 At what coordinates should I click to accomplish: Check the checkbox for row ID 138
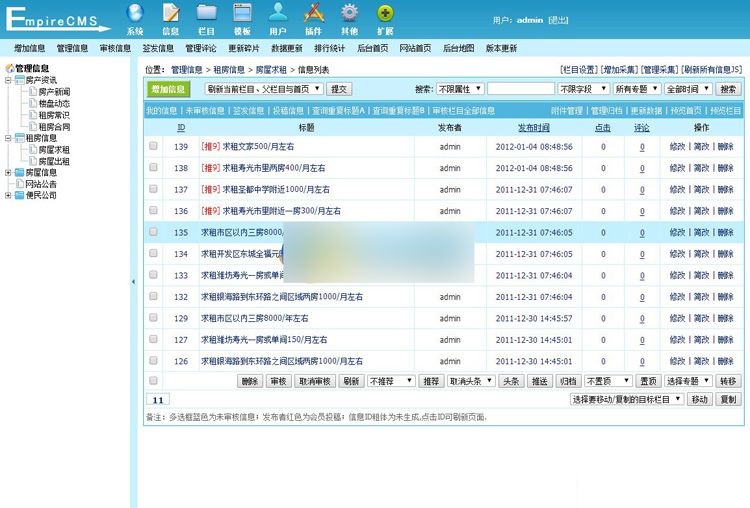(153, 167)
